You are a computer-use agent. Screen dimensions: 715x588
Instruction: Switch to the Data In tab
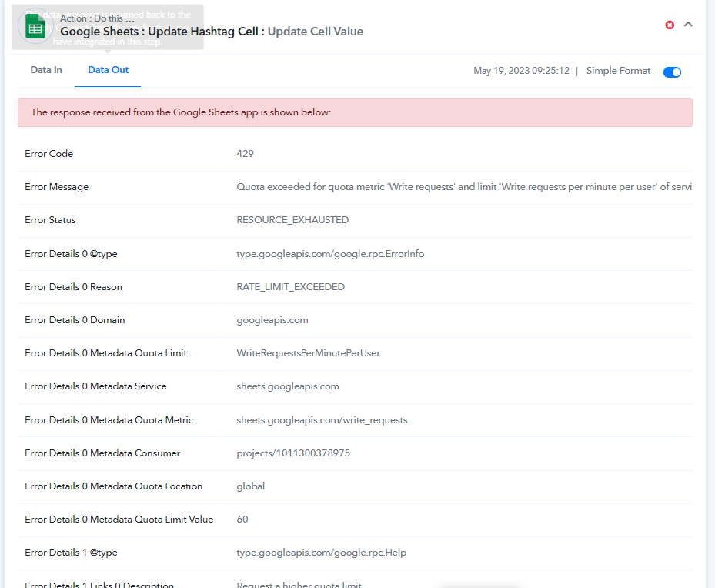[x=46, y=70]
